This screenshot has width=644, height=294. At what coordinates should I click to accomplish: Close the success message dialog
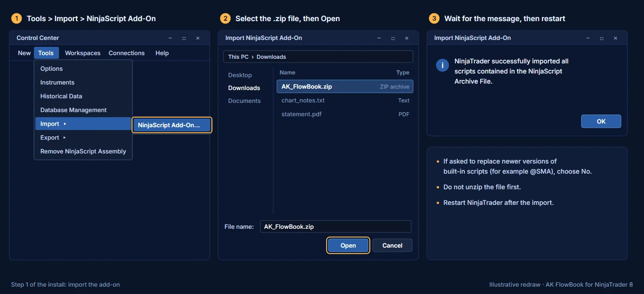click(x=615, y=38)
